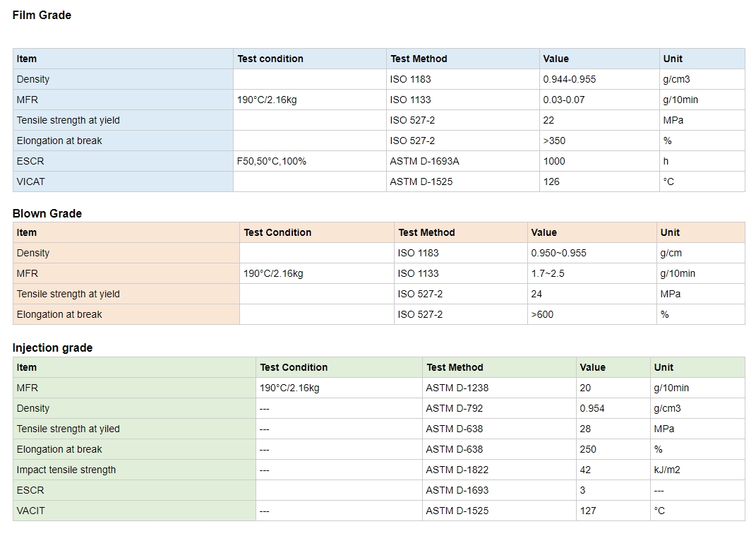This screenshot has height=536, width=756.
Task: Click the 0.950~0.955 density value
Action: 558,253
